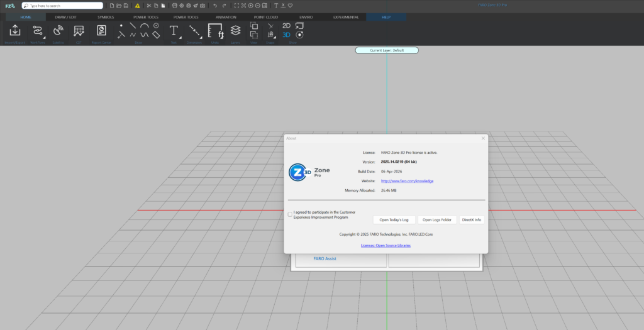Click FARO Assist behind the About dialog

point(325,258)
